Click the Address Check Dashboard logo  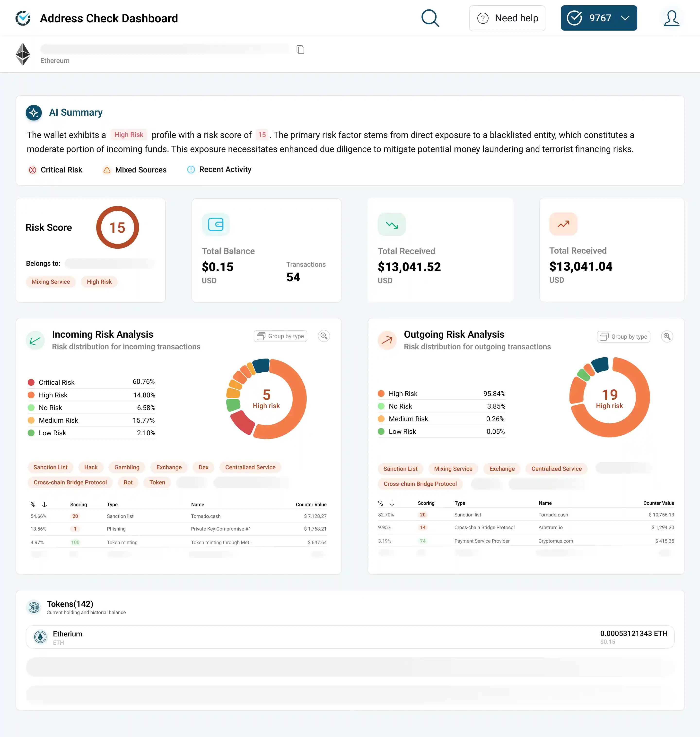[x=23, y=18]
